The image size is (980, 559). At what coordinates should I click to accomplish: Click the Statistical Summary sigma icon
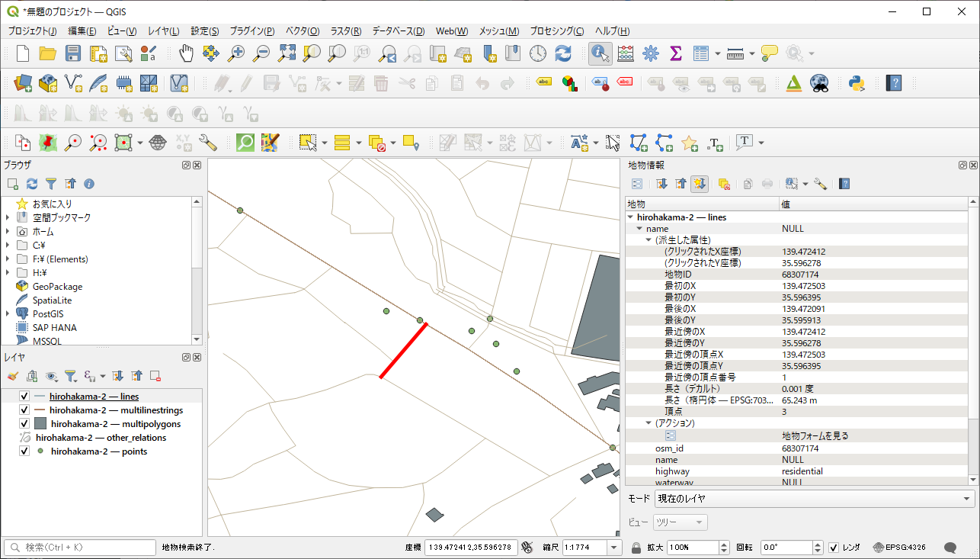[675, 53]
